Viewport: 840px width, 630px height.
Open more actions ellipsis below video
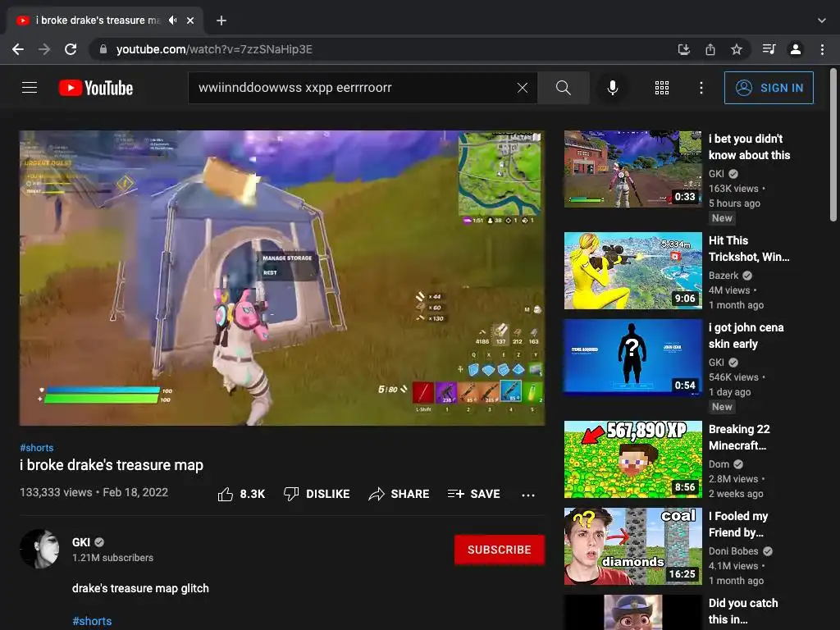[528, 495]
